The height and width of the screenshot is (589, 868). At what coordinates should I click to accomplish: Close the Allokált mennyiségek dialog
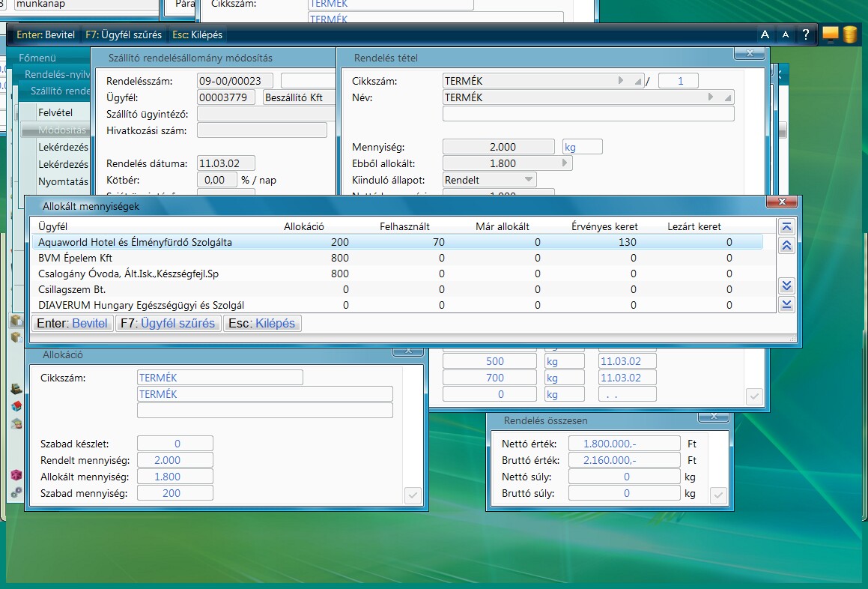782,202
